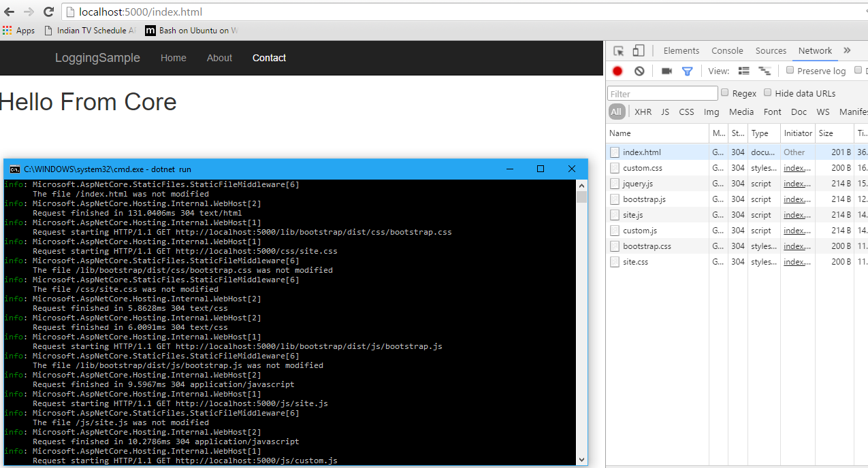The width and height of the screenshot is (868, 468).
Task: Switch to large request rows view
Action: [x=744, y=71]
